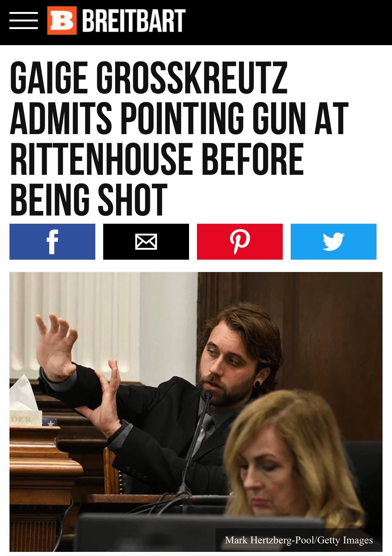Click the Mark Hertzberg-Pool/Getty Images credit

click(299, 540)
